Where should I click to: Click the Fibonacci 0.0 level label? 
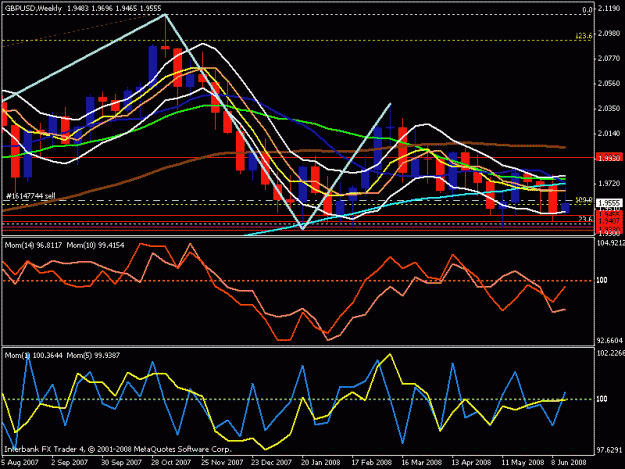[587, 10]
